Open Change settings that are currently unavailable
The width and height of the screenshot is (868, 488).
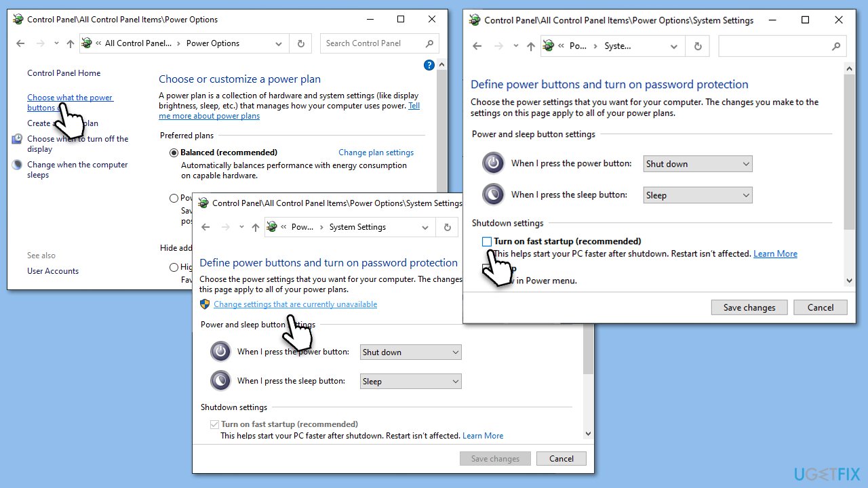pos(296,304)
